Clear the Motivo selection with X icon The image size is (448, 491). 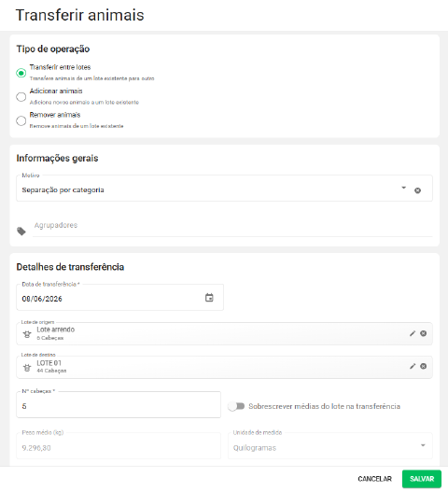point(417,190)
